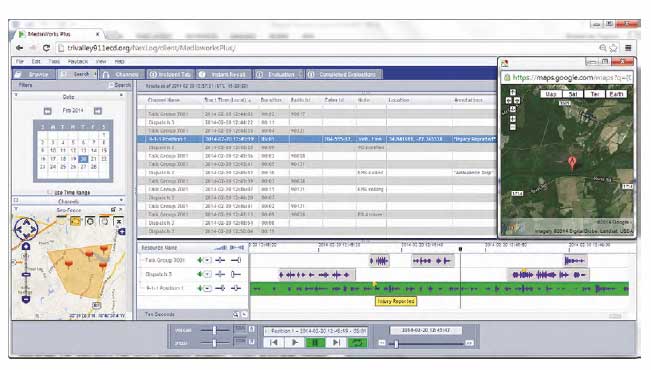Zoom out on the geo-fence map

pos(26,298)
